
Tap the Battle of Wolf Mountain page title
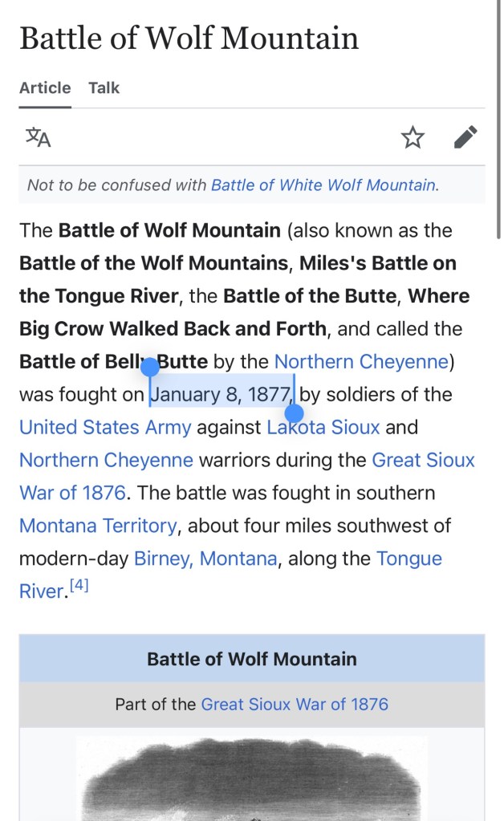tap(189, 39)
